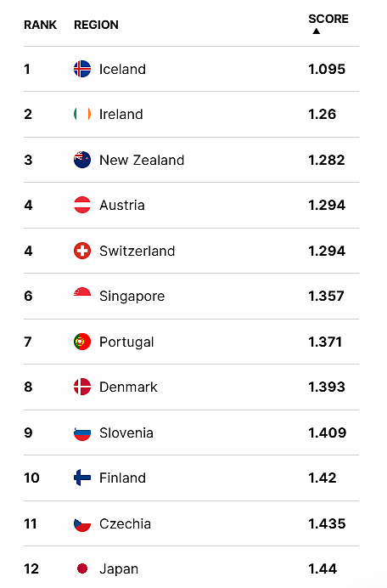This screenshot has height=588, width=387.
Task: Click the Austria flag icon
Action: 82,205
